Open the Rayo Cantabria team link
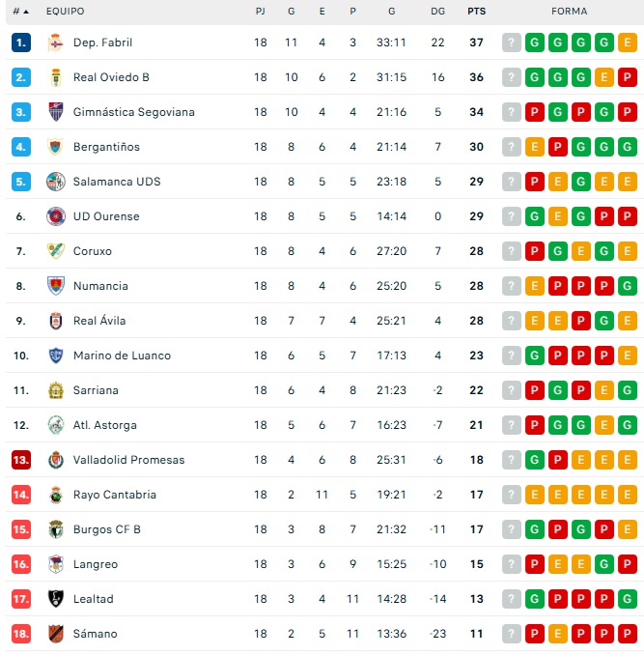Image resolution: width=644 pixels, height=655 pixels. pos(114,495)
